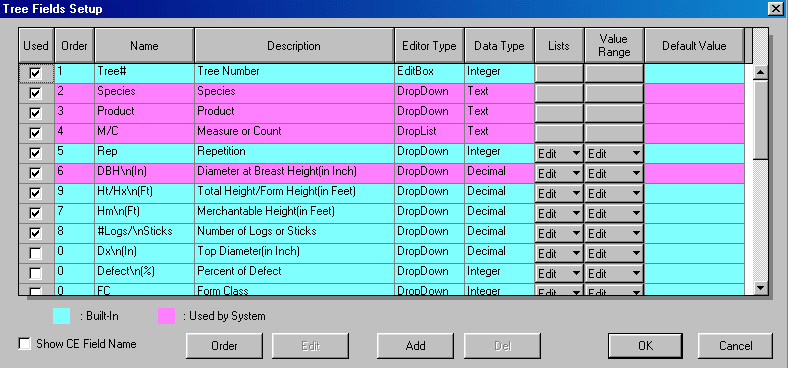
Task: Click the Description column header
Action: (294, 46)
